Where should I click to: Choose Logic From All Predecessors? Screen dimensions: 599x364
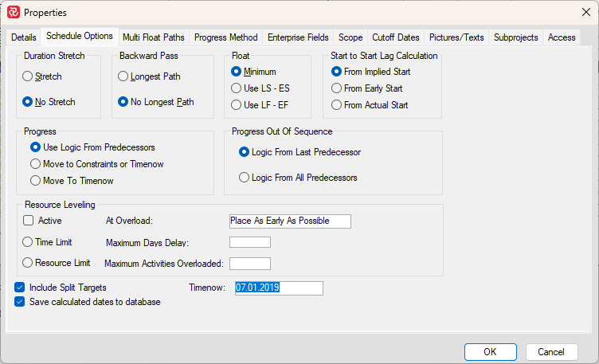pos(245,178)
